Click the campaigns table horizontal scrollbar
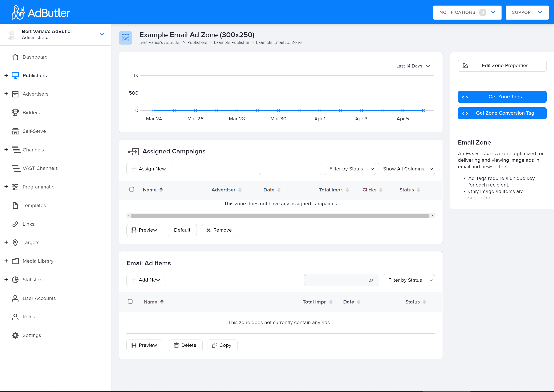554x392 pixels. [280, 216]
